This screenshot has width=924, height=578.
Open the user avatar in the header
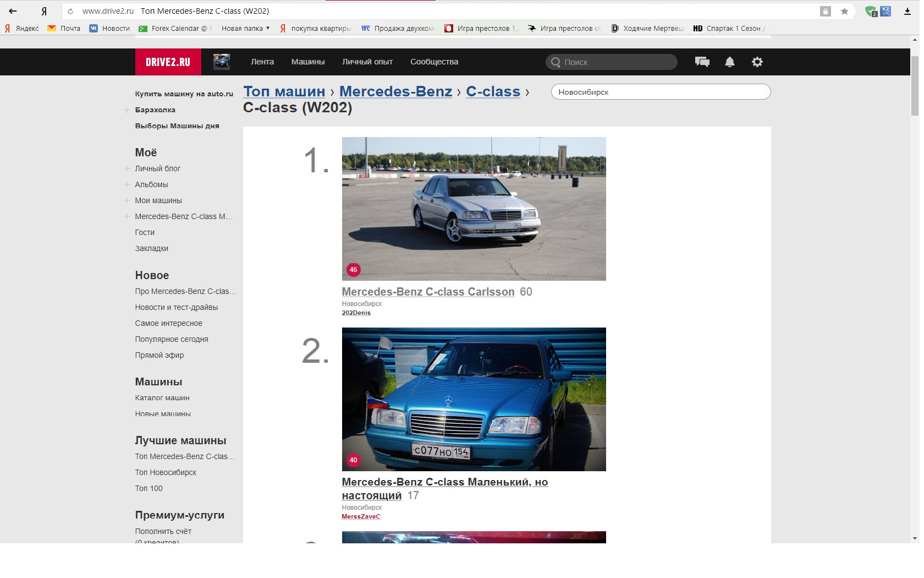222,62
